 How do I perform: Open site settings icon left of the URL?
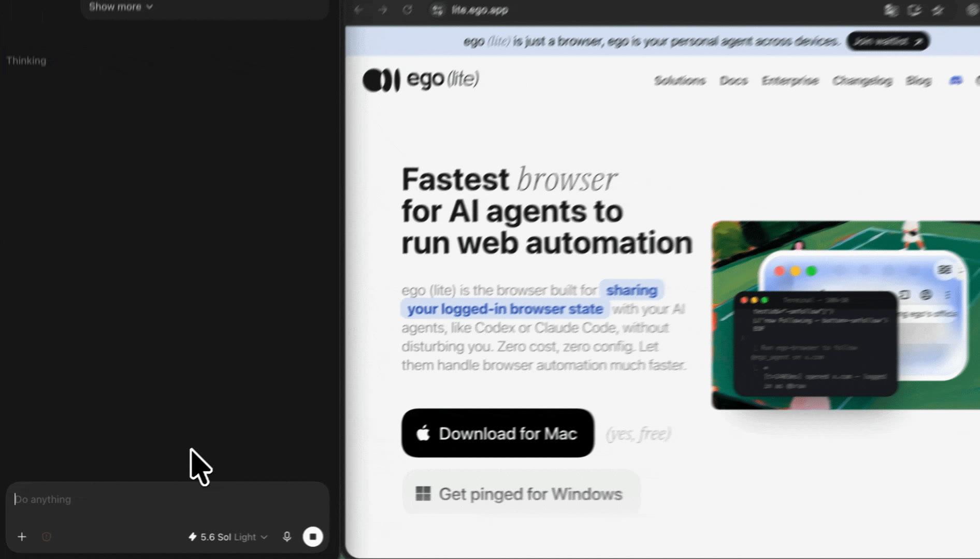(438, 10)
